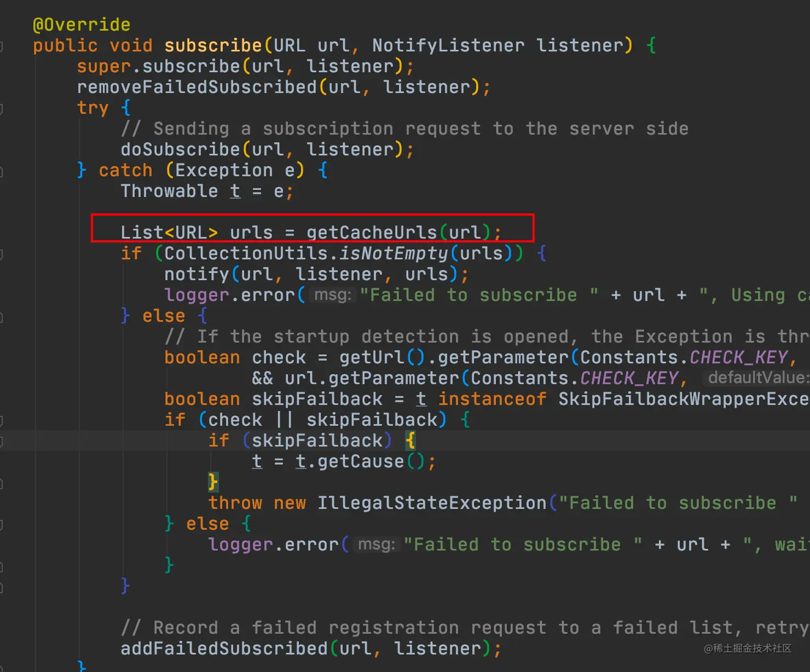The height and width of the screenshot is (672, 810).
Task: Click the 'Sending a subscription request' comment
Action: pyautogui.click(x=404, y=129)
